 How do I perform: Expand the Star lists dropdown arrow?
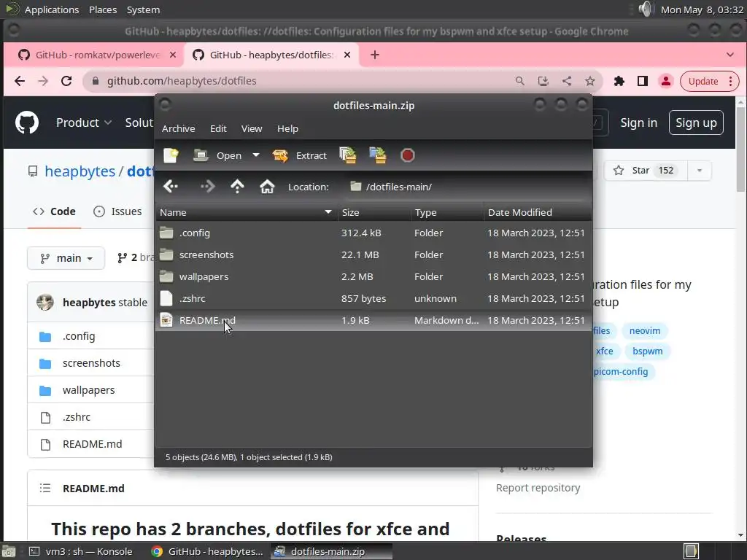700,171
